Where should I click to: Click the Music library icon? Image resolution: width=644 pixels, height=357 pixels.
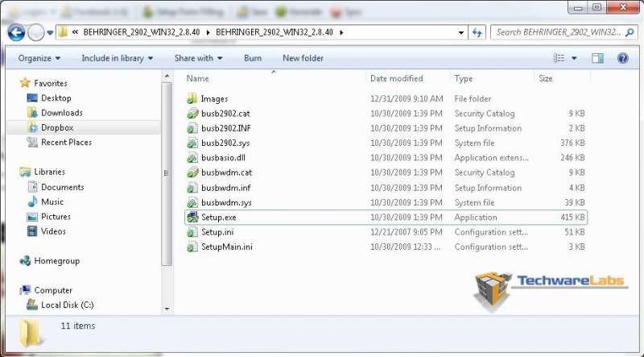(x=32, y=201)
